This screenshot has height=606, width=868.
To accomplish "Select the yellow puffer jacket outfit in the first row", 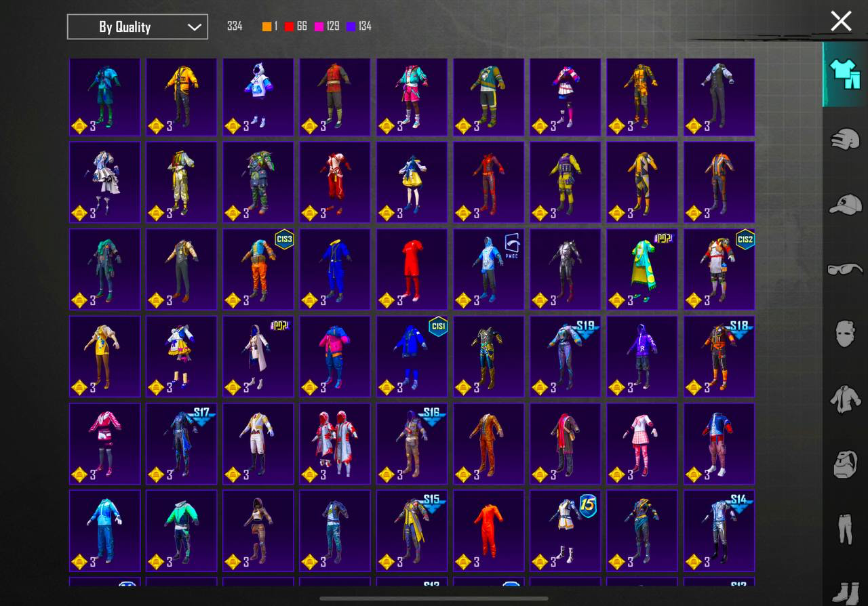I will pos(182,97).
